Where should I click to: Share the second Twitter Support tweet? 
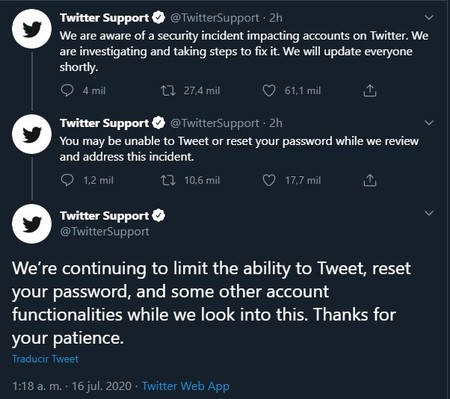pyautogui.click(x=370, y=180)
